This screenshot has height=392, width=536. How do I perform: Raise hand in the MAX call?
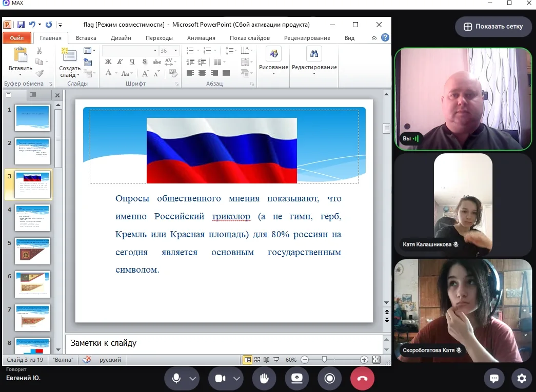(264, 378)
